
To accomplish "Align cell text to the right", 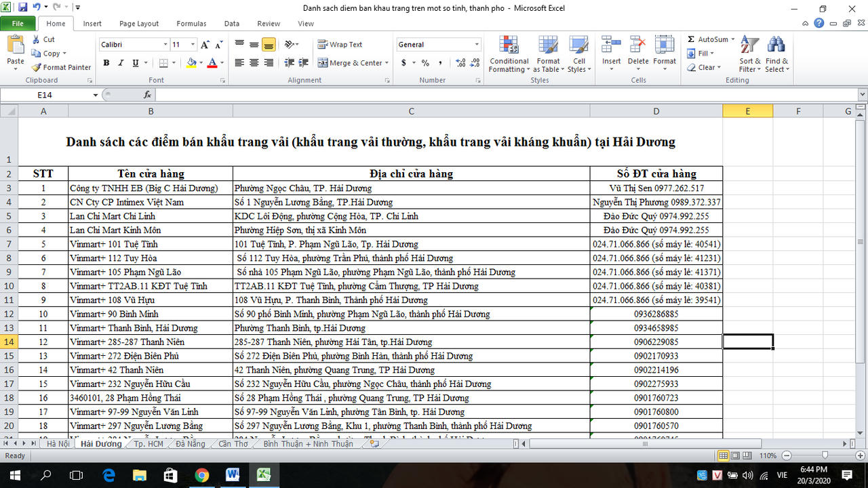I will 269,63.
